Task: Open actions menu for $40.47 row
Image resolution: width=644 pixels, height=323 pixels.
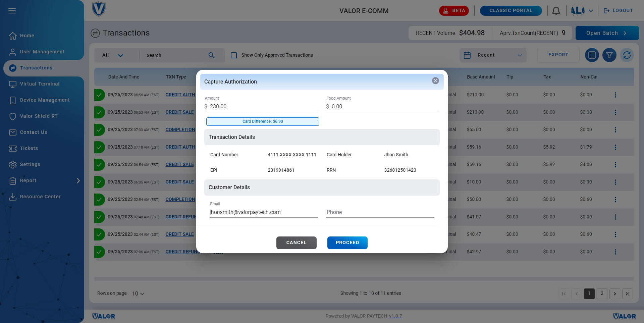Action: click(615, 234)
